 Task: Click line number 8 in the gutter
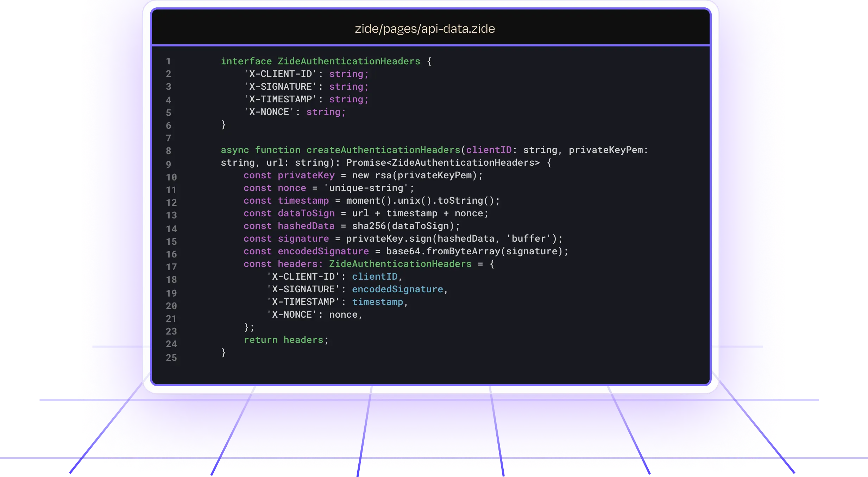[168, 151]
